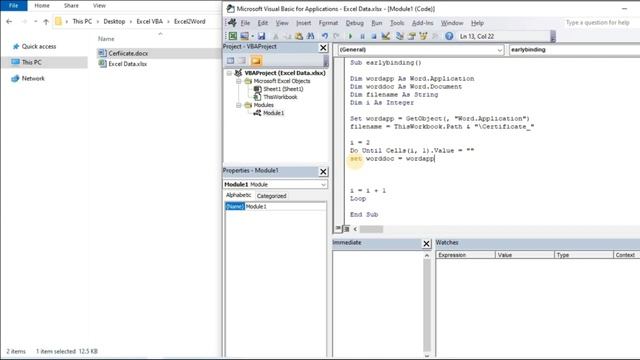Click the Toolbox toolbar icon
The width and height of the screenshot is (640, 360).
[x=435, y=36]
